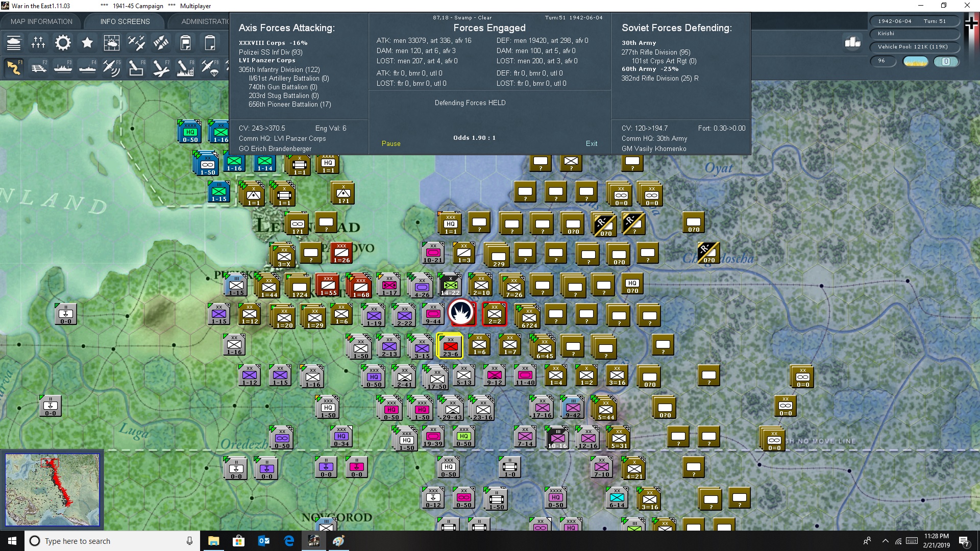The image size is (980, 551).
Task: Click 656th Pioneer Battalion entry
Action: pyautogui.click(x=290, y=104)
